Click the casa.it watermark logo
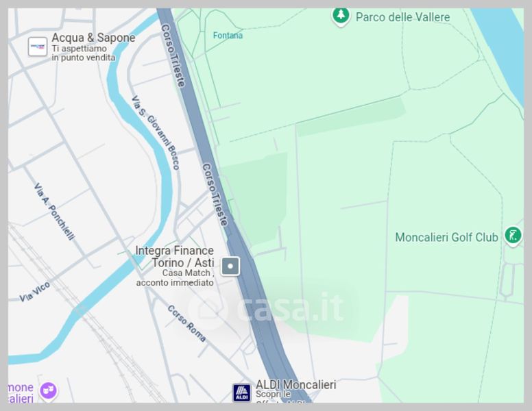 point(267,308)
